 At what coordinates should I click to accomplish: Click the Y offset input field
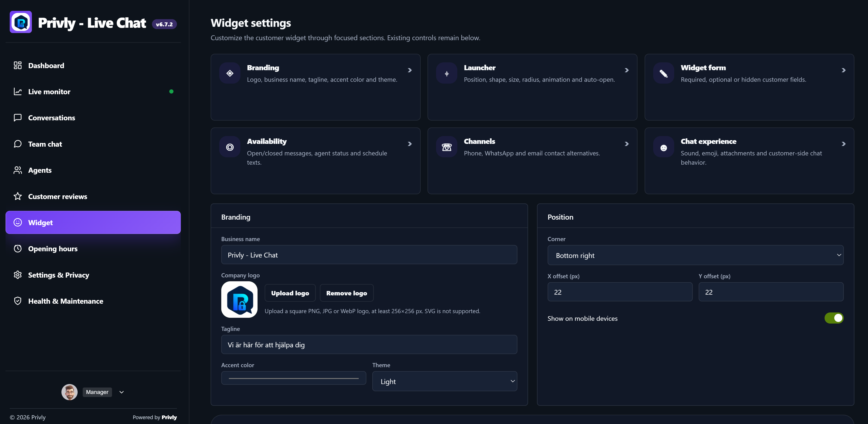click(x=771, y=292)
